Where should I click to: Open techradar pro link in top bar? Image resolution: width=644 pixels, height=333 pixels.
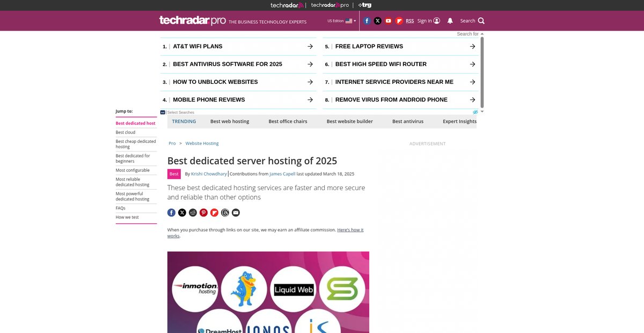tap(330, 5)
